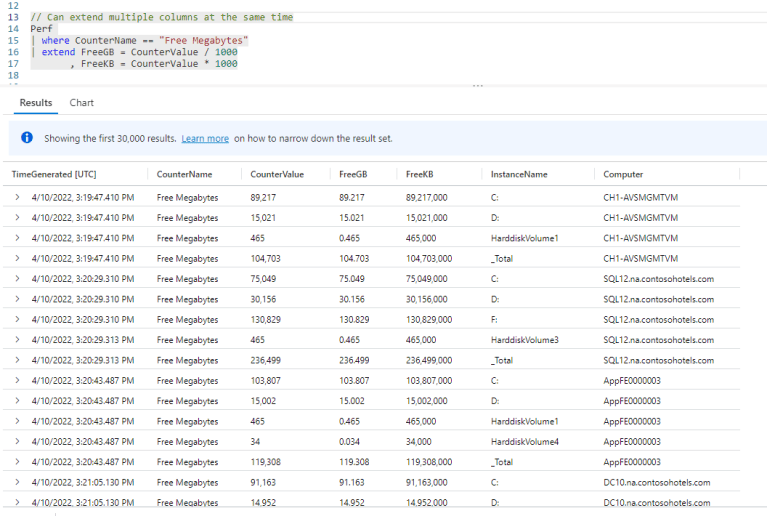The width and height of the screenshot is (767, 516).
Task: Click FreeKB in query line 17
Action: 97,64
